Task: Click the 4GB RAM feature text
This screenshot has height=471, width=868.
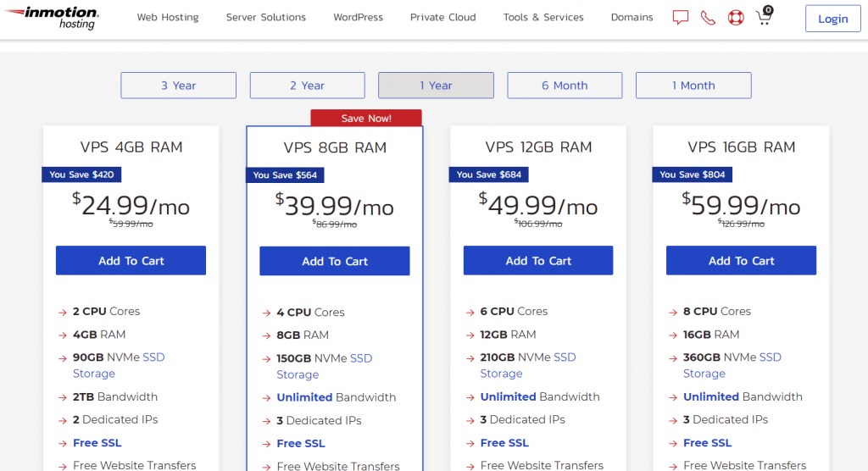Action: 99,335
